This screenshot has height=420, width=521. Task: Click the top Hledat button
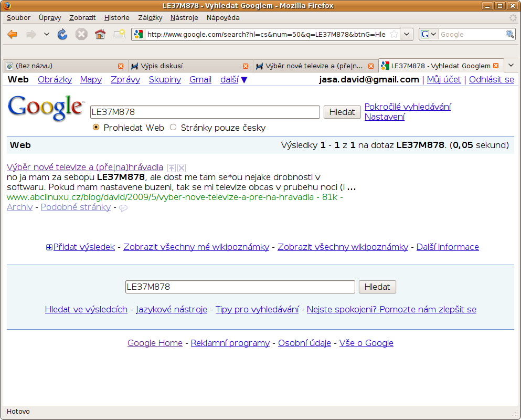pos(342,112)
